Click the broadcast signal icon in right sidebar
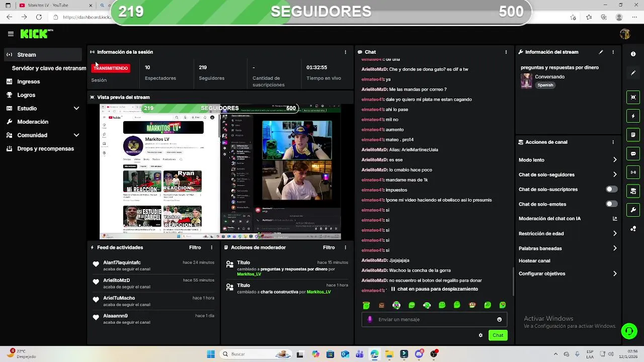The image size is (644, 362). point(633,172)
